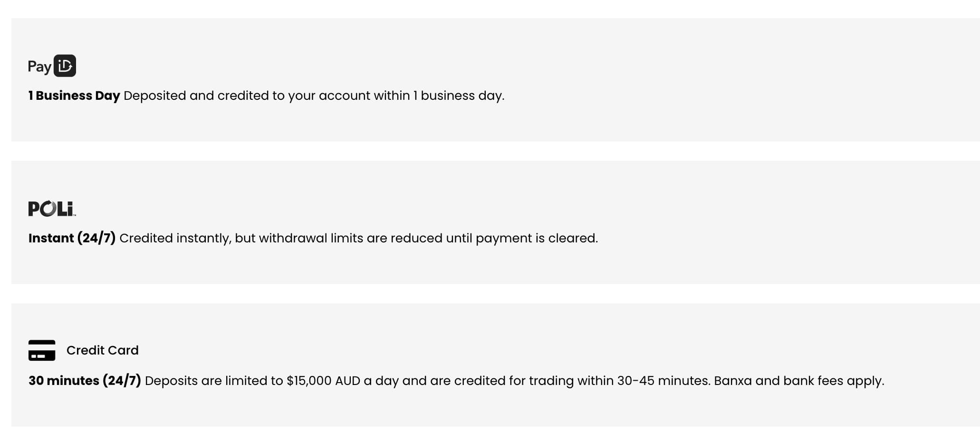The height and width of the screenshot is (442, 980).
Task: Click the 'Credit Card' label
Action: (103, 350)
